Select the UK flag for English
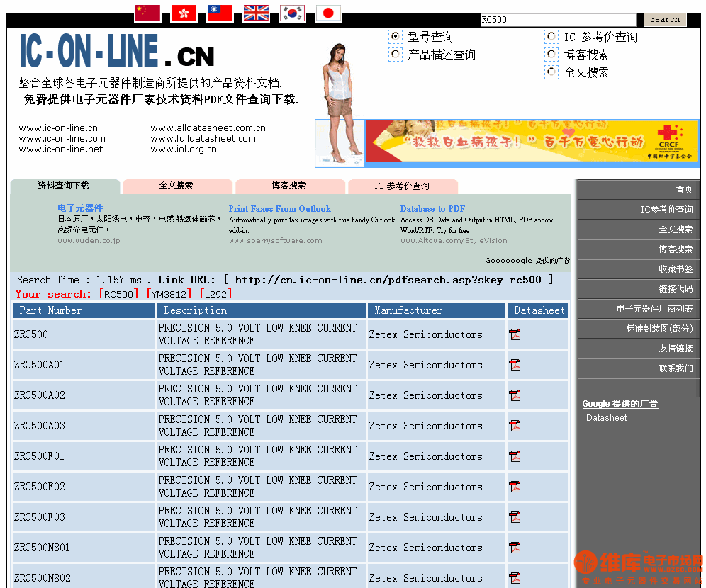This screenshot has height=588, width=706. pos(255,12)
